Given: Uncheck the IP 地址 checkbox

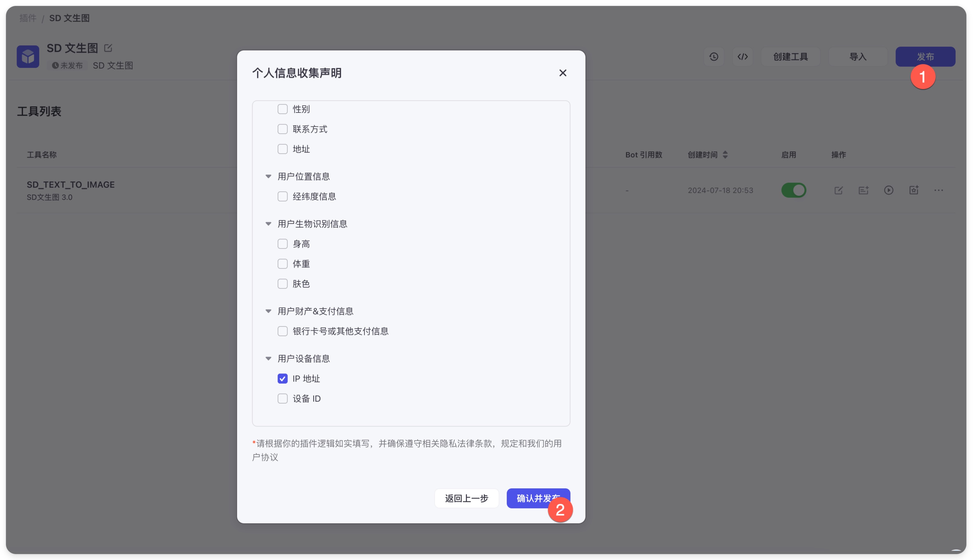Looking at the screenshot, I should tap(283, 378).
